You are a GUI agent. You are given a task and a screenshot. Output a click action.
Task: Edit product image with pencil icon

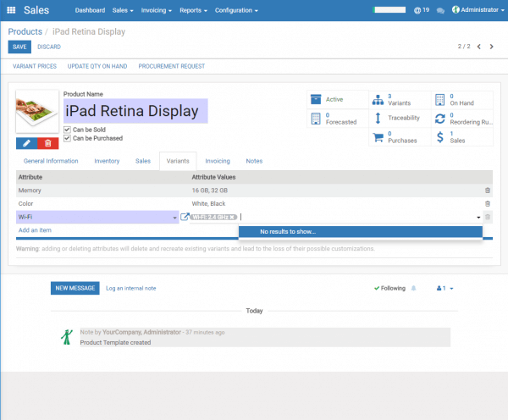pyautogui.click(x=26, y=143)
